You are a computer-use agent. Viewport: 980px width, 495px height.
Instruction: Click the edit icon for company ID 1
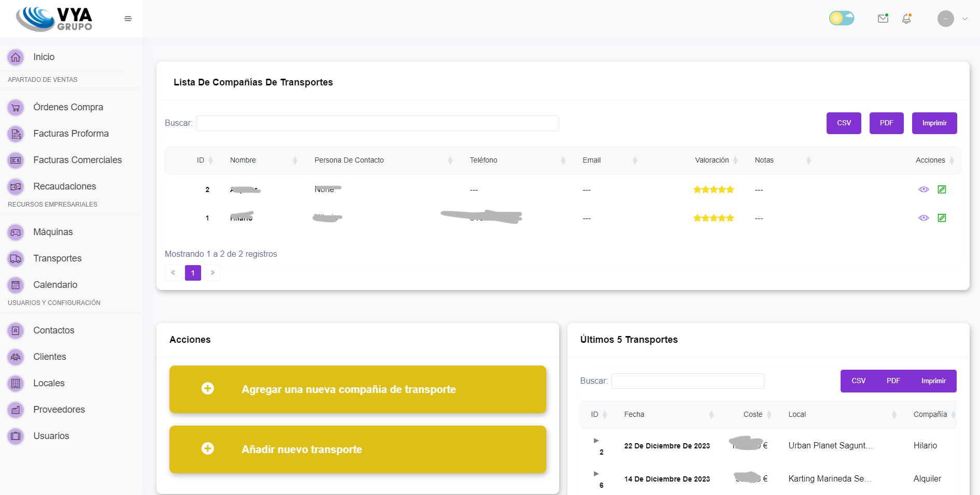942,218
